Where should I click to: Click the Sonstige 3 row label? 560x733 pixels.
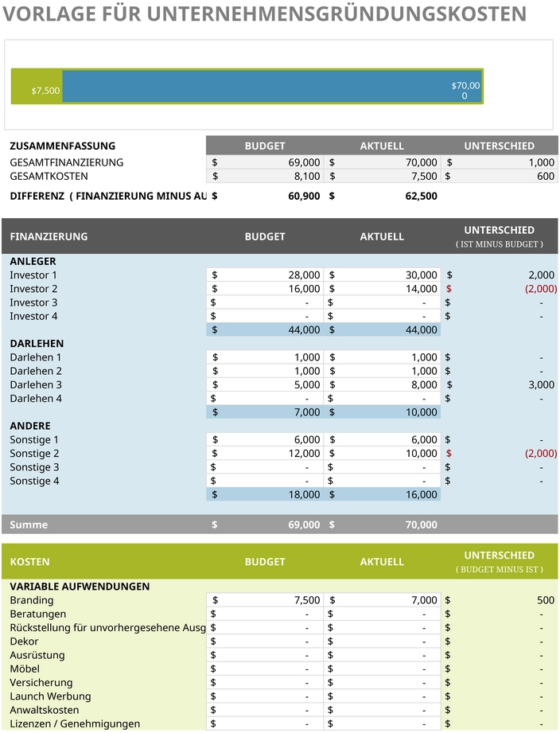pos(34,467)
